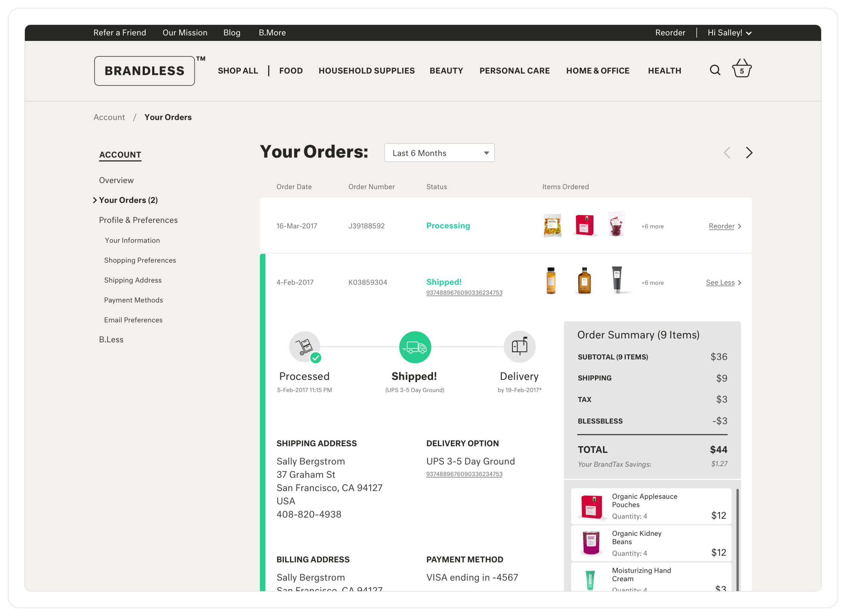Go to next orders page arrow
The height and width of the screenshot is (616, 846).
(x=749, y=153)
